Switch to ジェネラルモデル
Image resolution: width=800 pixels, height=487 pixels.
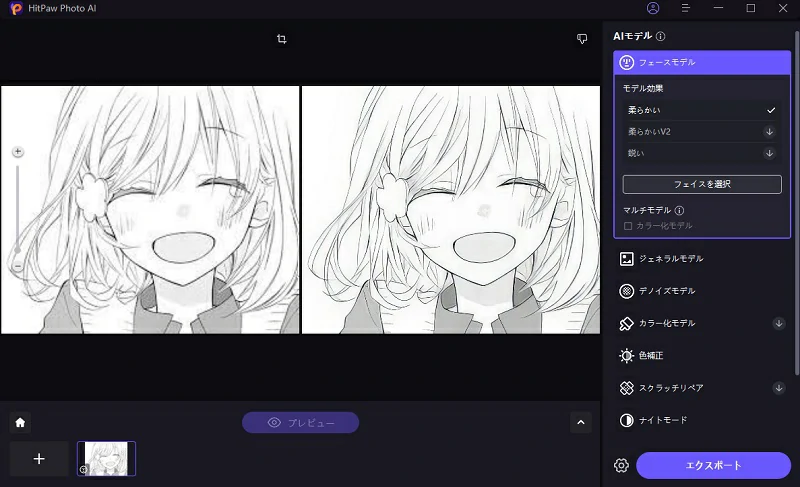pyautogui.click(x=702, y=259)
